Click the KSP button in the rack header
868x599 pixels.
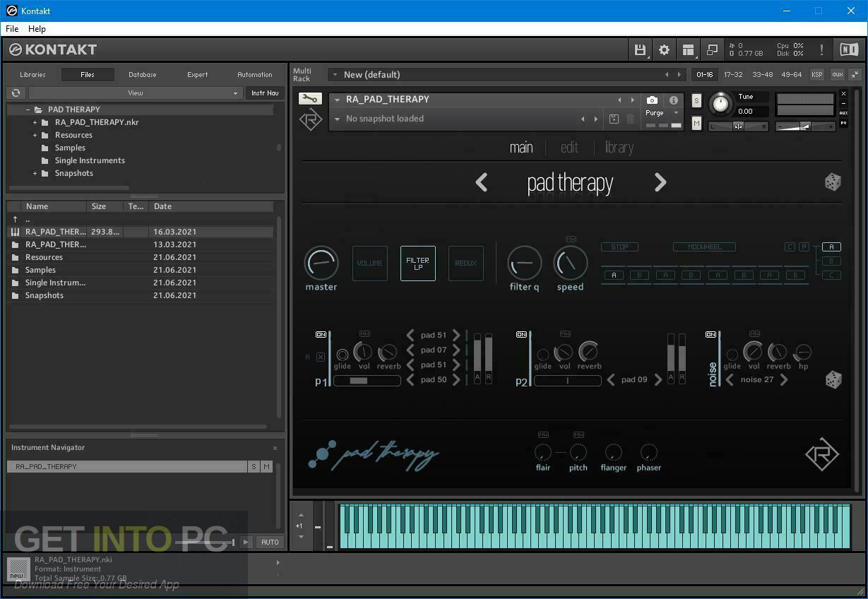click(817, 74)
